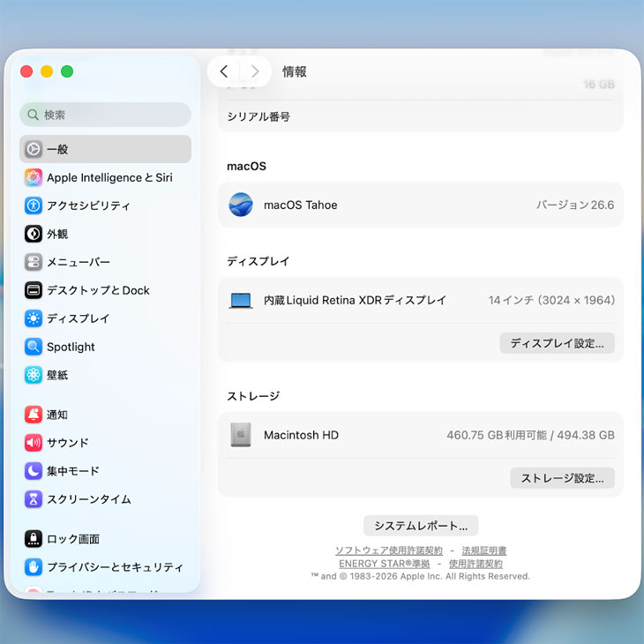Image resolution: width=644 pixels, height=644 pixels.
Task: Open the 通知 bell icon
Action: point(34,415)
